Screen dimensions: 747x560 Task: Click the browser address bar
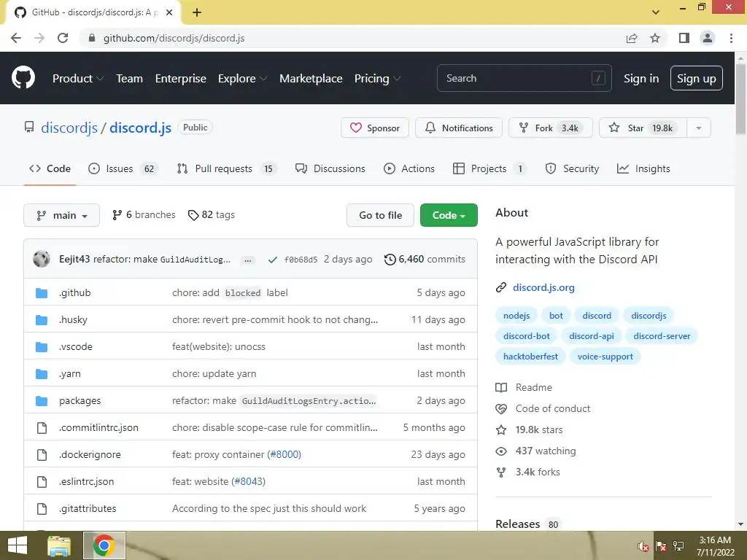coord(352,38)
